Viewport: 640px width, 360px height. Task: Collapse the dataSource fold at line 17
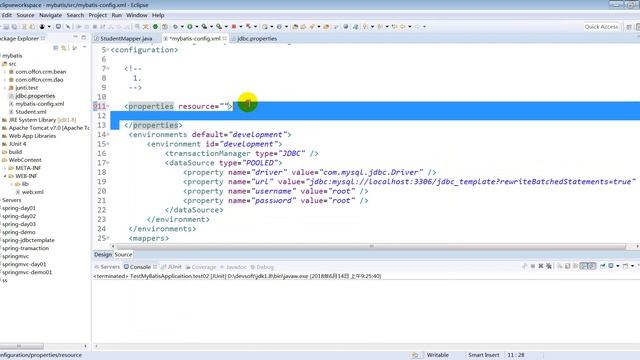point(108,162)
